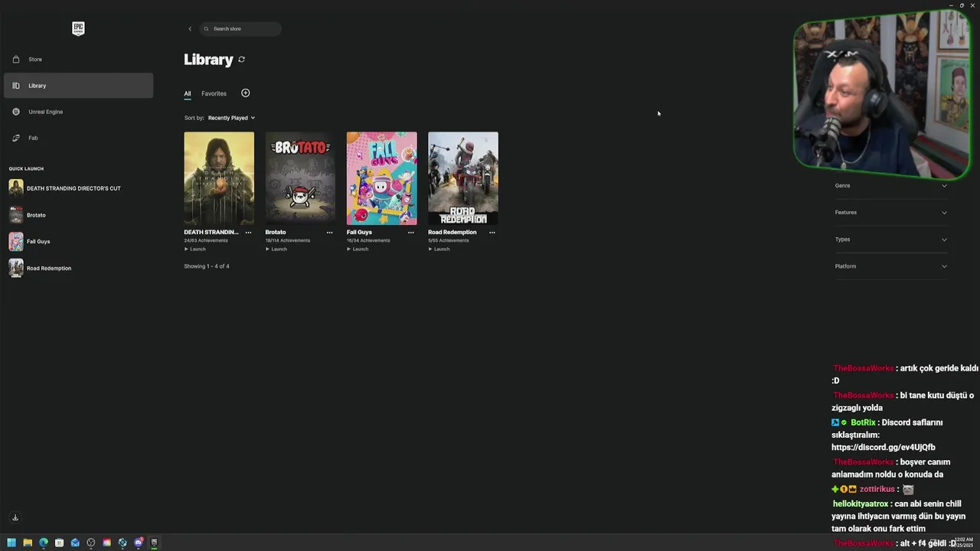Expand the Platform filter
This screenshot has width=980, height=551.
pyautogui.click(x=891, y=266)
